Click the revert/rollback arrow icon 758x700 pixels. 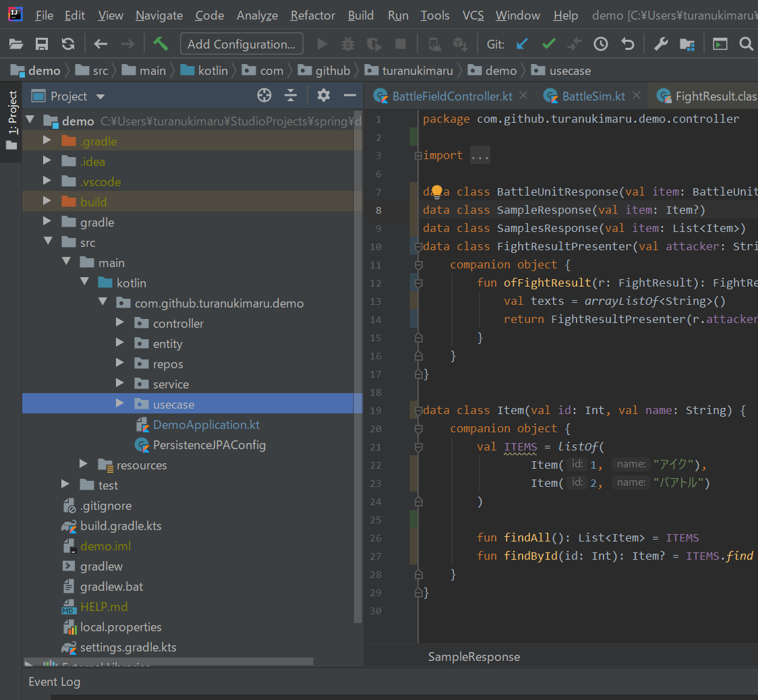(627, 45)
